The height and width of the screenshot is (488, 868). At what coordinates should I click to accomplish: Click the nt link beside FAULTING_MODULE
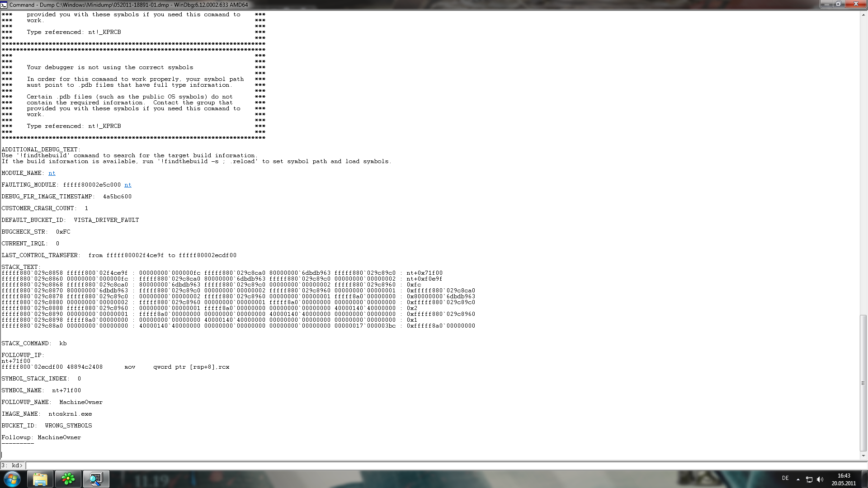(x=128, y=185)
